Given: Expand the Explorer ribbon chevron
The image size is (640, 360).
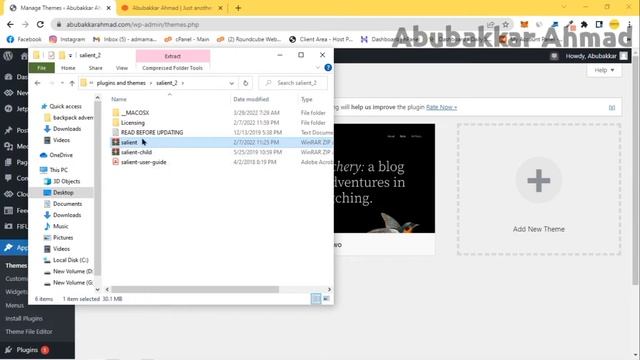Looking at the screenshot, I should 318,68.
